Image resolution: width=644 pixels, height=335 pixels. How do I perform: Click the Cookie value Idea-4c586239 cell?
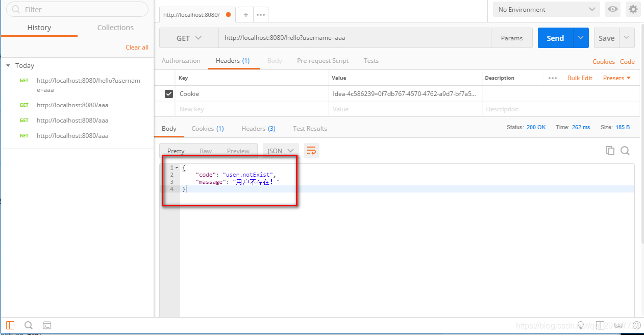[406, 94]
